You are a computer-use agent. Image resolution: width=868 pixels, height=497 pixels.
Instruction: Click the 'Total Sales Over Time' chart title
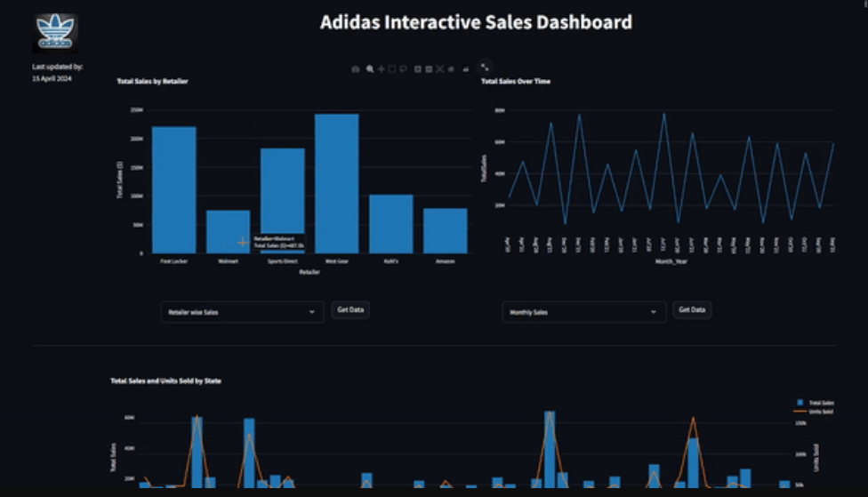[516, 82]
